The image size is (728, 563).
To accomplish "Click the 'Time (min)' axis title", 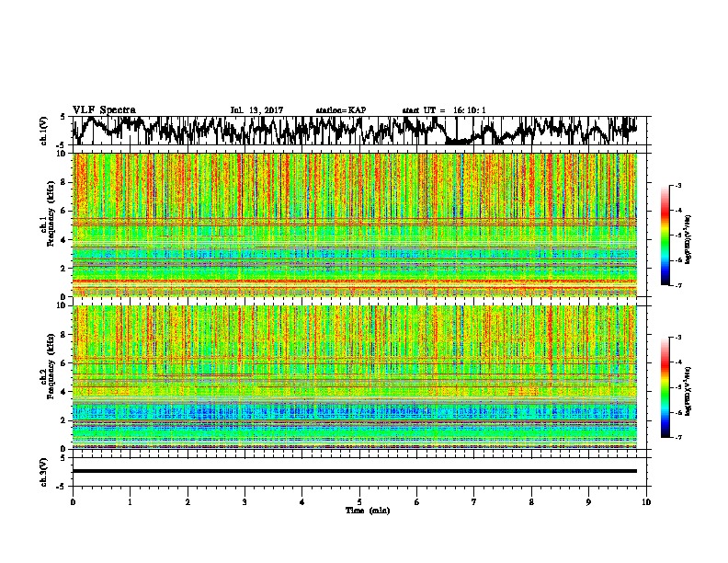I will tap(368, 511).
